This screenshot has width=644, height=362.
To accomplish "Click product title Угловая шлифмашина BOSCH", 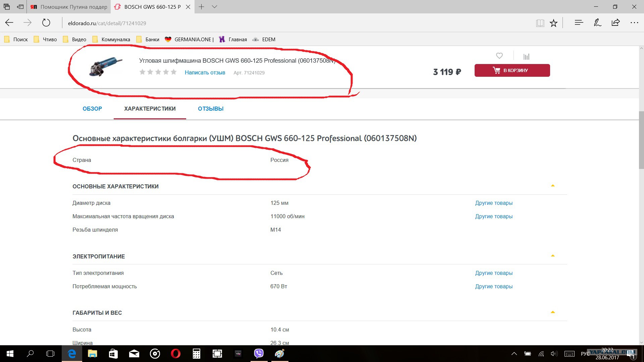I will [237, 61].
